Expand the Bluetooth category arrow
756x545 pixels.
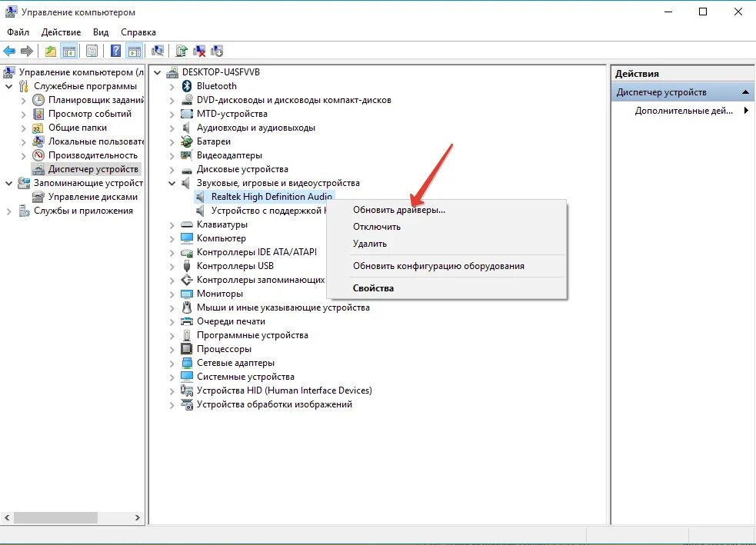click(172, 87)
